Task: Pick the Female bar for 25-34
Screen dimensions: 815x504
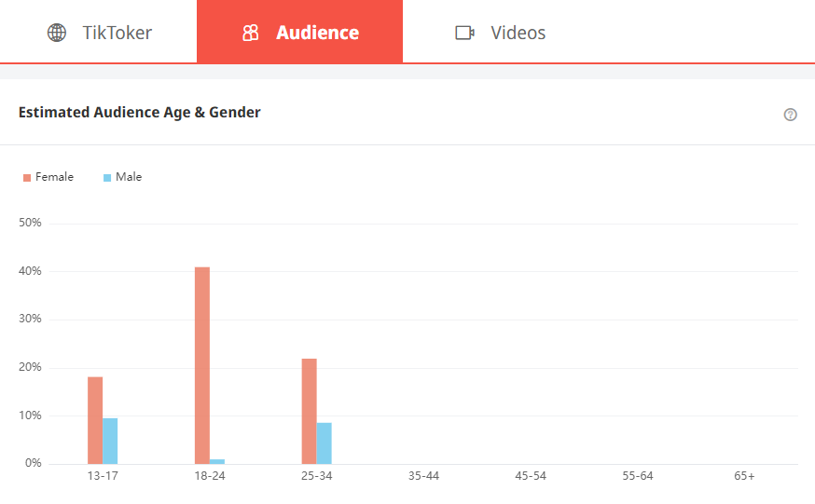Action: tap(310, 411)
